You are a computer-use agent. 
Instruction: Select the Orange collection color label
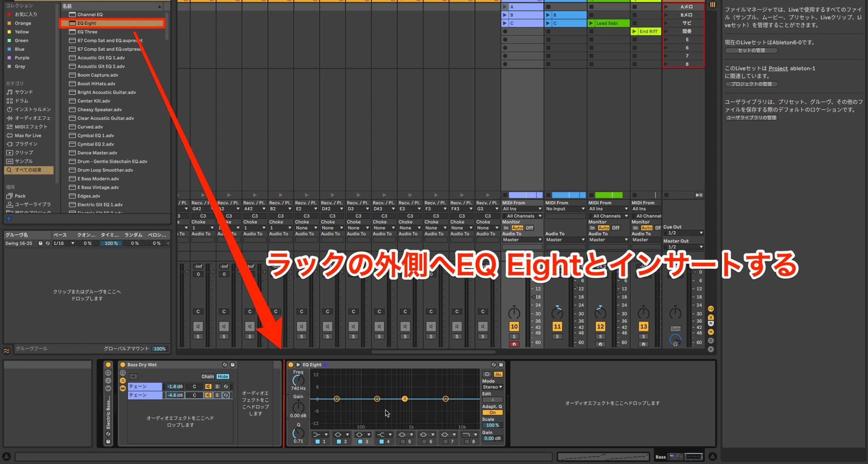pos(23,23)
